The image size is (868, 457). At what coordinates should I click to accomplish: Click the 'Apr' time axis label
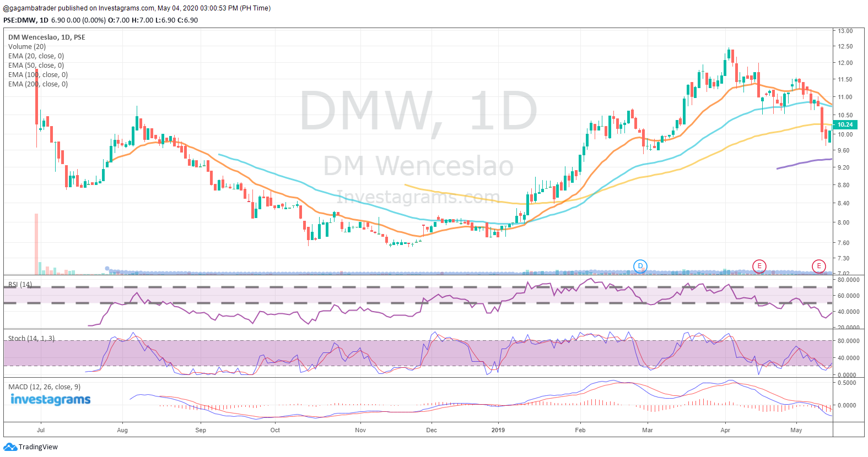[x=725, y=430]
